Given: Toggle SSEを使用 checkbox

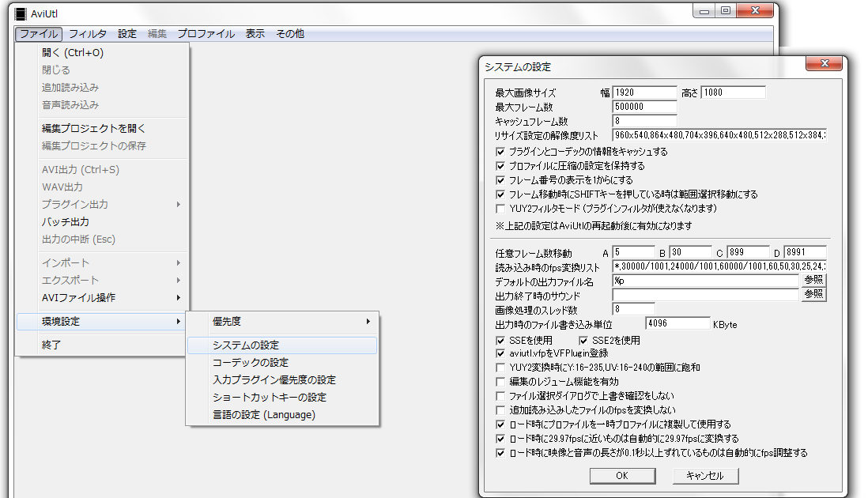Looking at the screenshot, I should coord(500,340).
